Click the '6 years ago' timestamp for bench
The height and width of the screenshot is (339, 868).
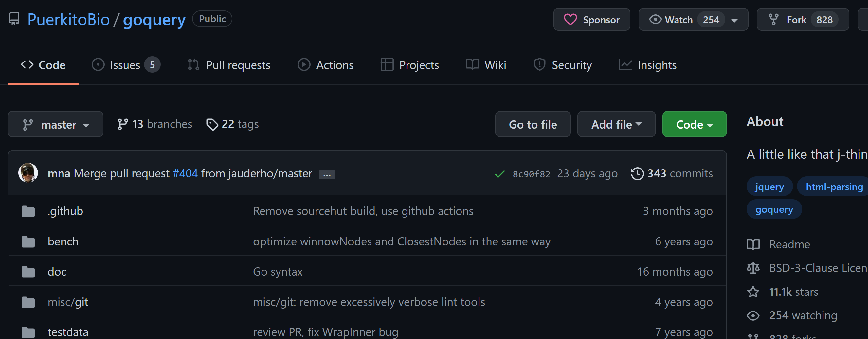coord(684,241)
